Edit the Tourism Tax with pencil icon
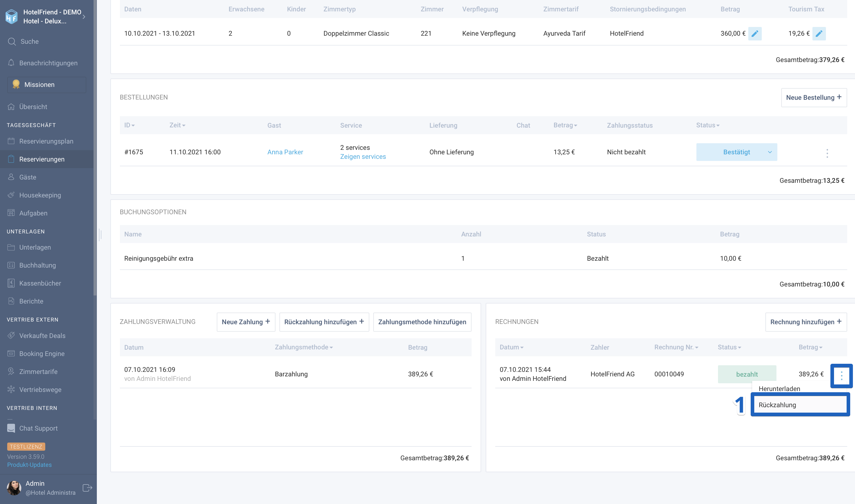 (x=819, y=33)
